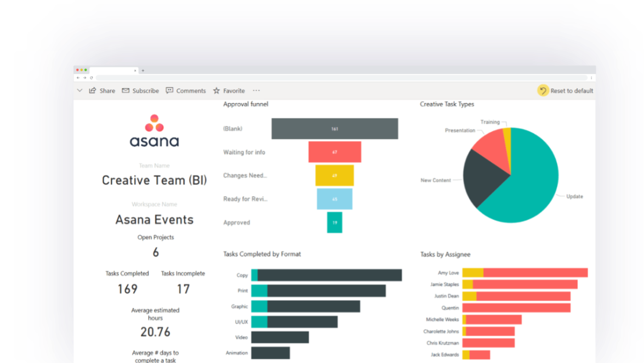The width and height of the screenshot is (644, 363).
Task: Click the Presentation pie label
Action: 460,130
